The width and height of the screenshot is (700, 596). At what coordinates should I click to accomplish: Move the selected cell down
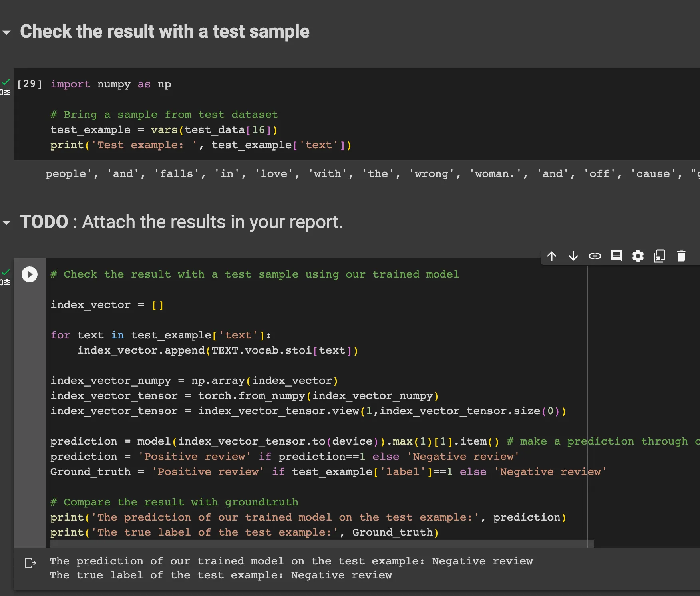tap(573, 256)
